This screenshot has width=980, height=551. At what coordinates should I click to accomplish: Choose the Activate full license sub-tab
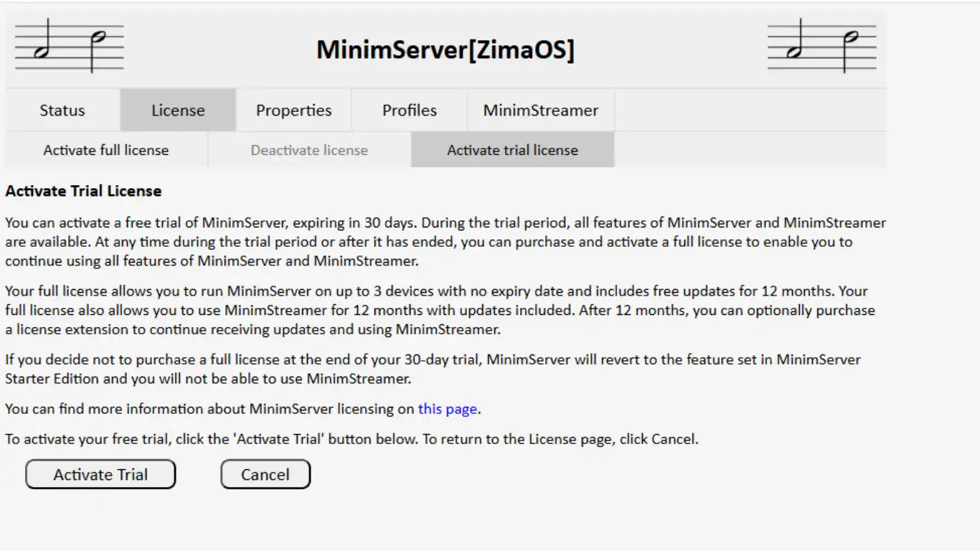pyautogui.click(x=106, y=150)
